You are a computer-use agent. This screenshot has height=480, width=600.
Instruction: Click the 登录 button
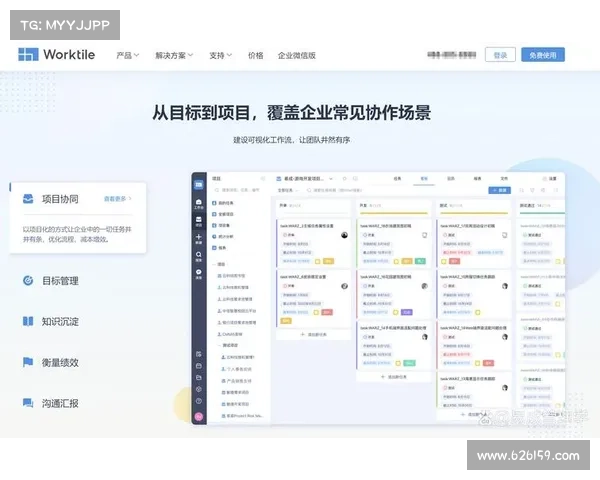point(500,55)
